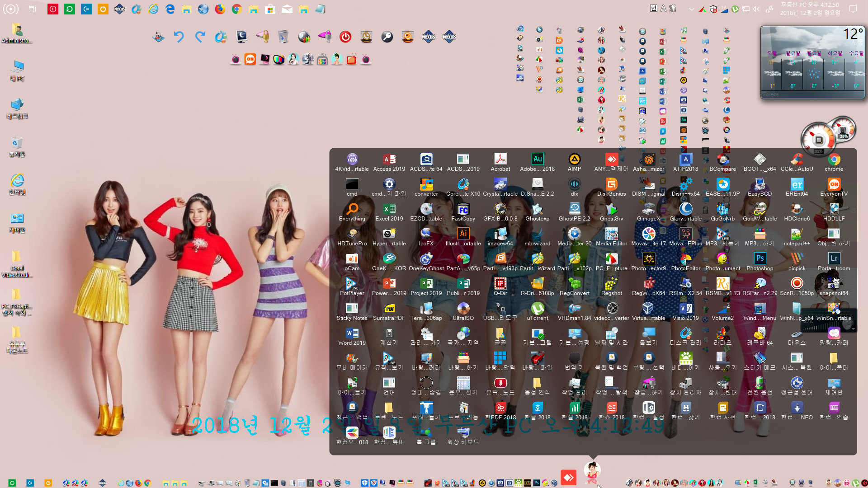868x488 pixels.
Task: Open the 4KVid...rtable launcher icon
Action: click(352, 162)
